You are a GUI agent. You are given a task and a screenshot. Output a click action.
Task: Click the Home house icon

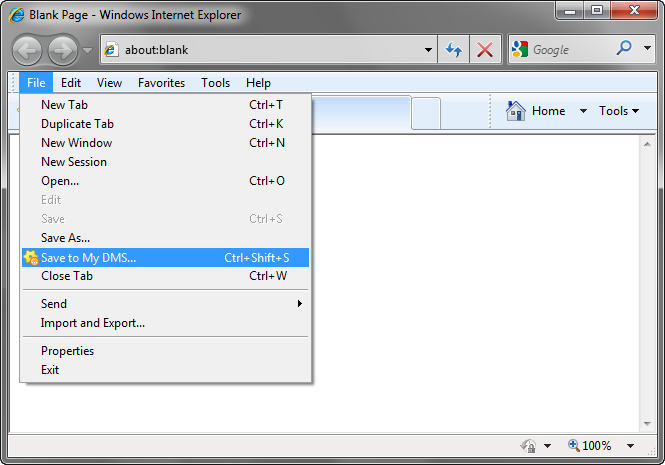(x=516, y=111)
